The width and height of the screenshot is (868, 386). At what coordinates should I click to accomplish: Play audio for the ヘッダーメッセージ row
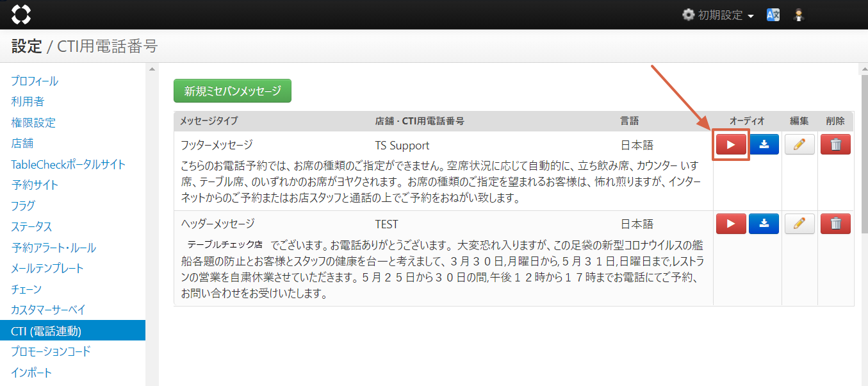coord(730,224)
